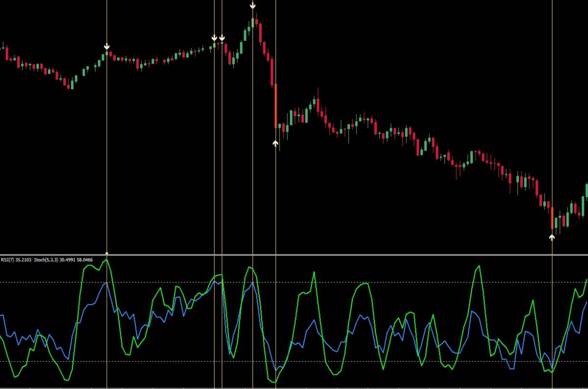Click the small yellow square on the panel separator
Screen dimensions: 588x389
click(x=107, y=253)
